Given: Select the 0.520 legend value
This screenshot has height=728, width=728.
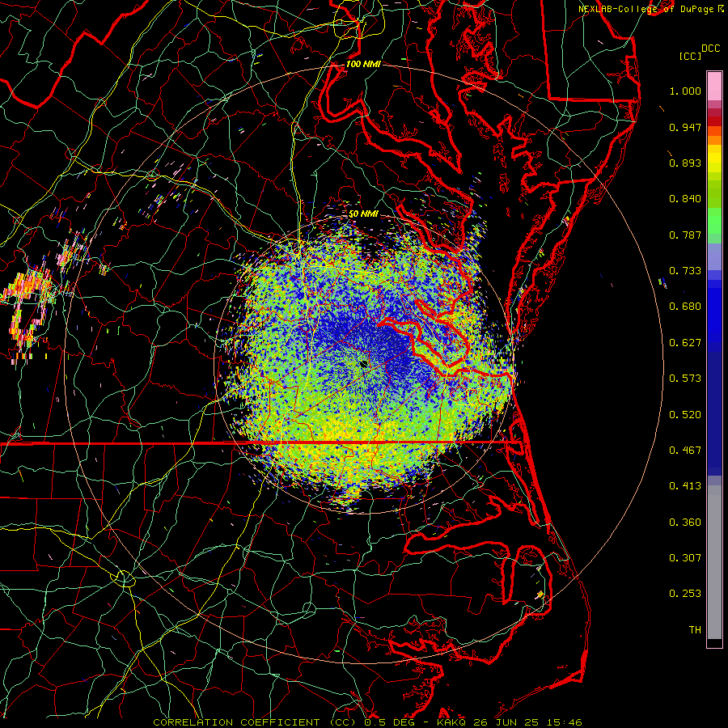Looking at the screenshot, I should tap(685, 415).
